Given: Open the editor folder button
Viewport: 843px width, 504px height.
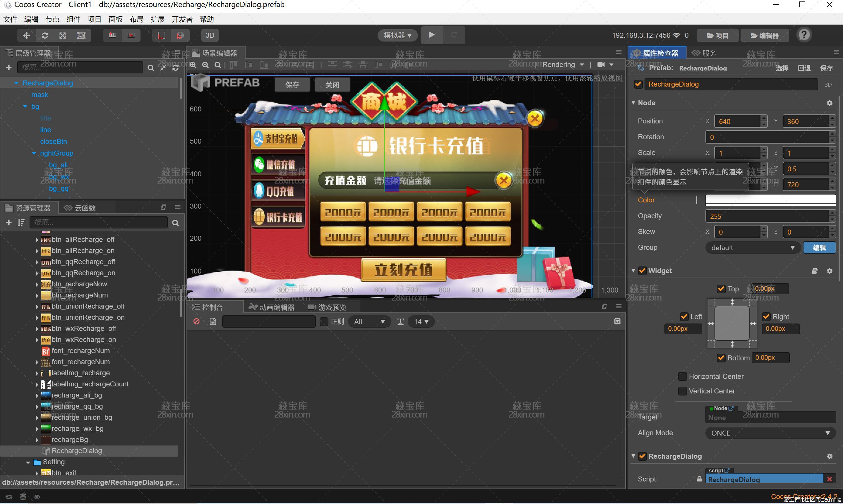Looking at the screenshot, I should tap(765, 35).
